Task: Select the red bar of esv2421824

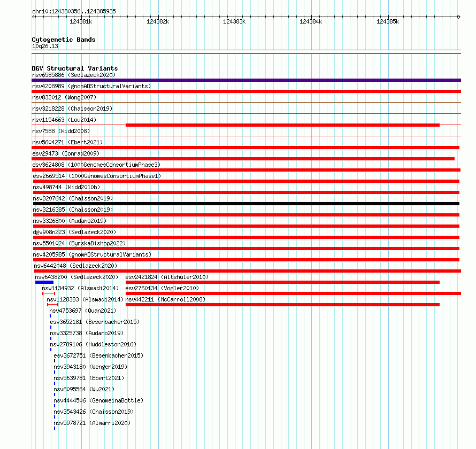Action: (x=282, y=282)
